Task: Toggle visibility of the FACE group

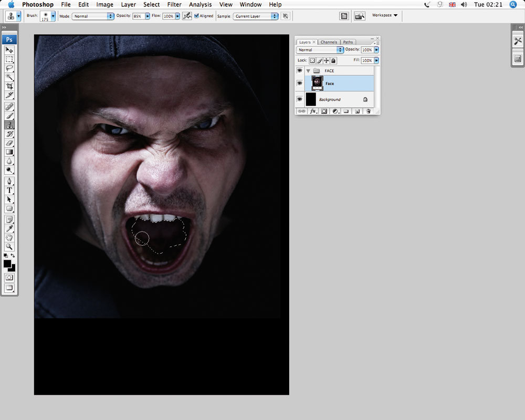Action: 300,70
